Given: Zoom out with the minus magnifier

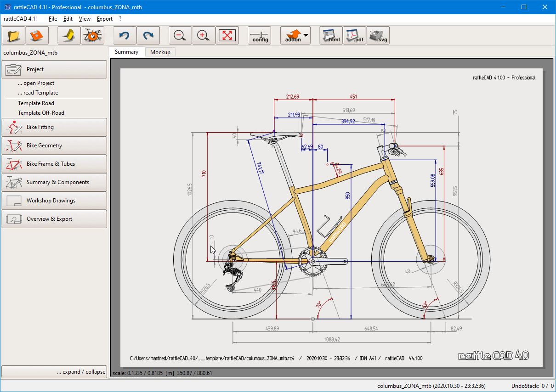Looking at the screenshot, I should [x=181, y=35].
